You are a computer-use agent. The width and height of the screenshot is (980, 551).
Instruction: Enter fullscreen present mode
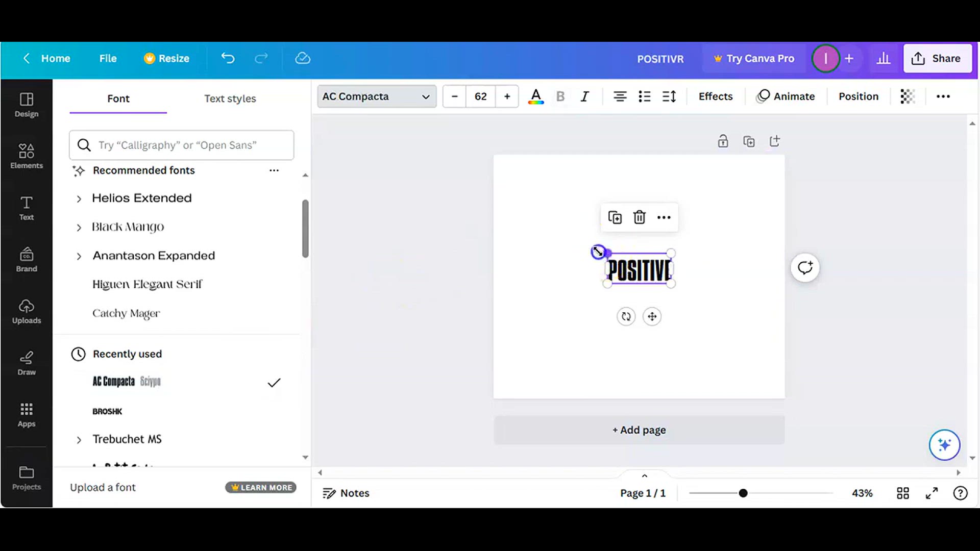click(x=932, y=493)
